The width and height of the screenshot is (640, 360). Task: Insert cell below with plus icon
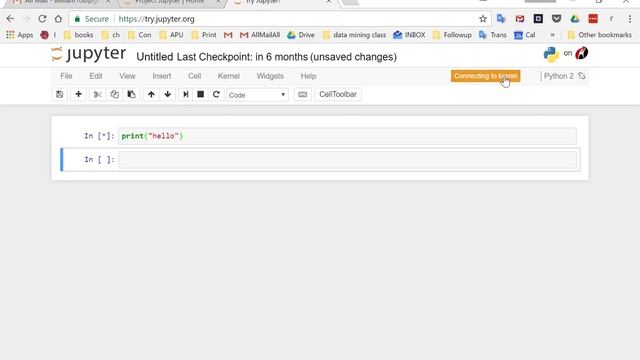coord(78,94)
